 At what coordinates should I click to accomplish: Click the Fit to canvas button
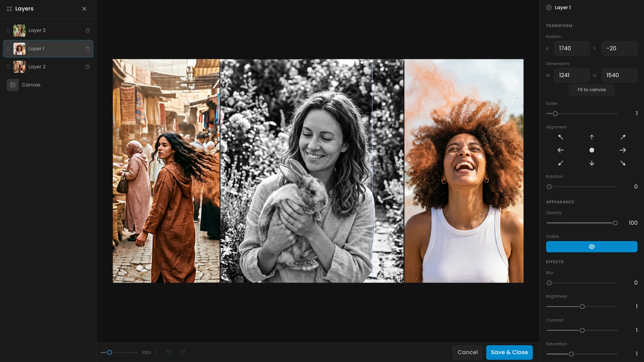point(591,89)
